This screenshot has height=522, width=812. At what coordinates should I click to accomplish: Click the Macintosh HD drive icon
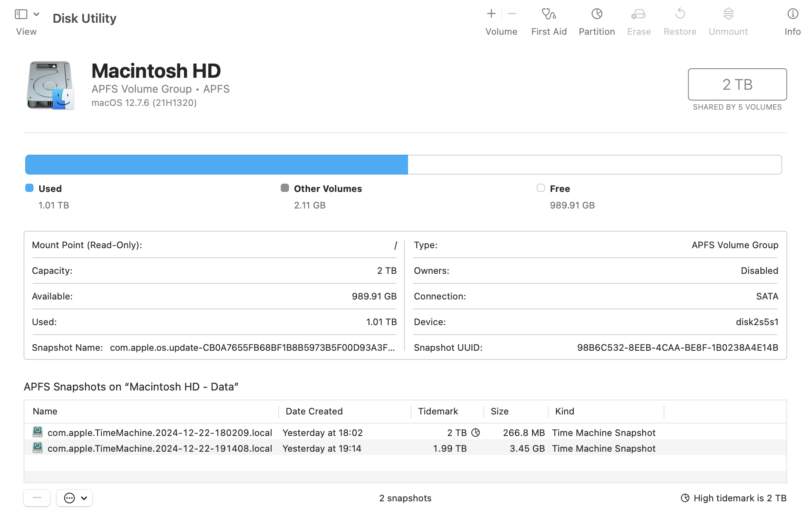50,85
